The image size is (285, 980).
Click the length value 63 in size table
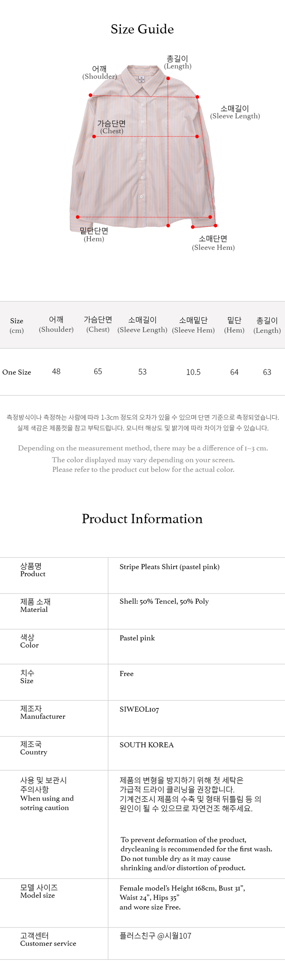coord(267,372)
